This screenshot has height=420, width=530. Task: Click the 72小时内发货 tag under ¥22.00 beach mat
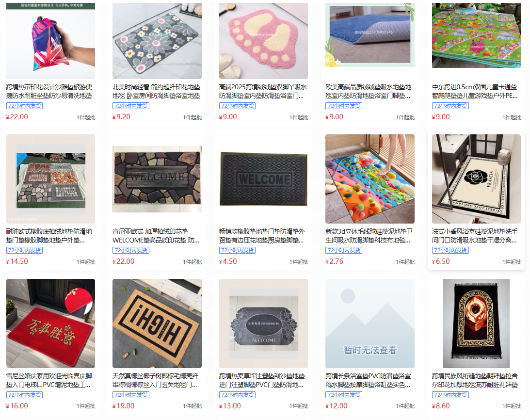pyautogui.click(x=24, y=106)
